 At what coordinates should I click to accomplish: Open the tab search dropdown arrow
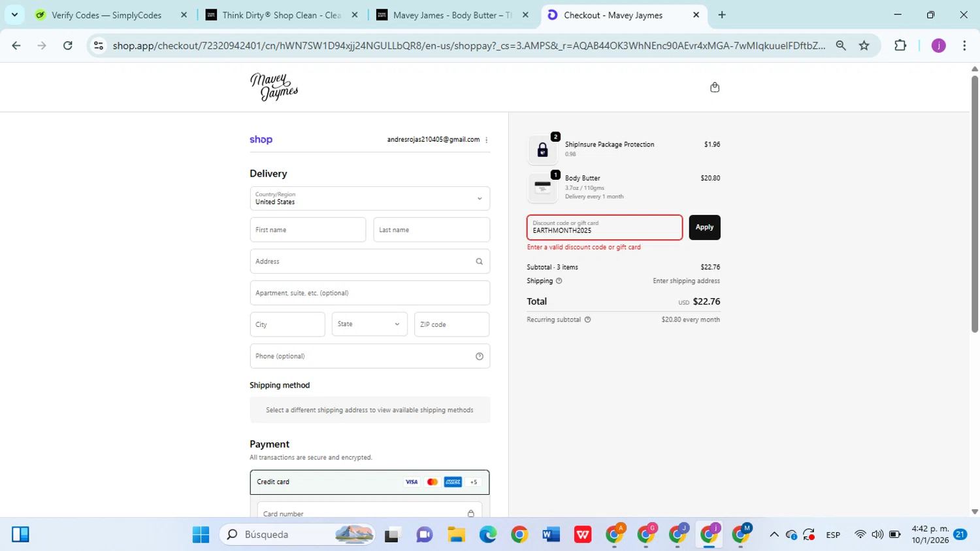(x=14, y=14)
